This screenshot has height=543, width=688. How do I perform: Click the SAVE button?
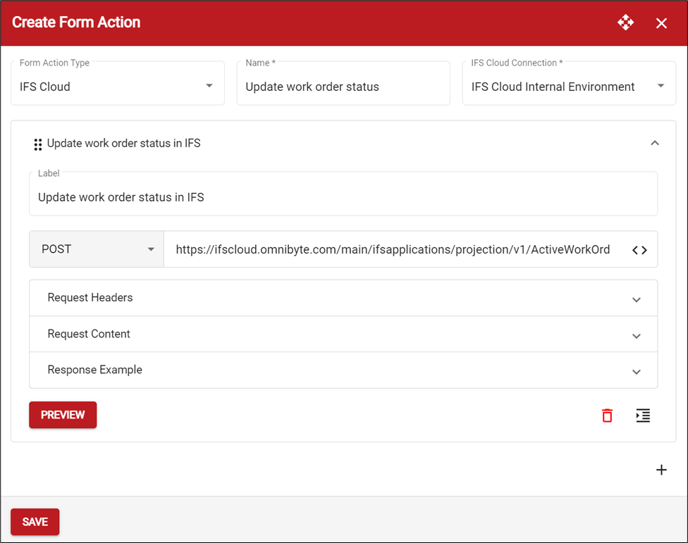pyautogui.click(x=35, y=522)
